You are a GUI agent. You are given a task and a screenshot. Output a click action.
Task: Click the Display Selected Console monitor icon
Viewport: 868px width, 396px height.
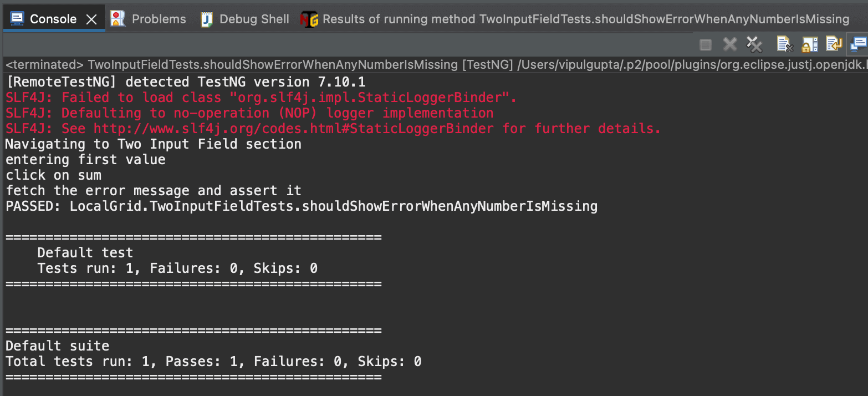[858, 44]
